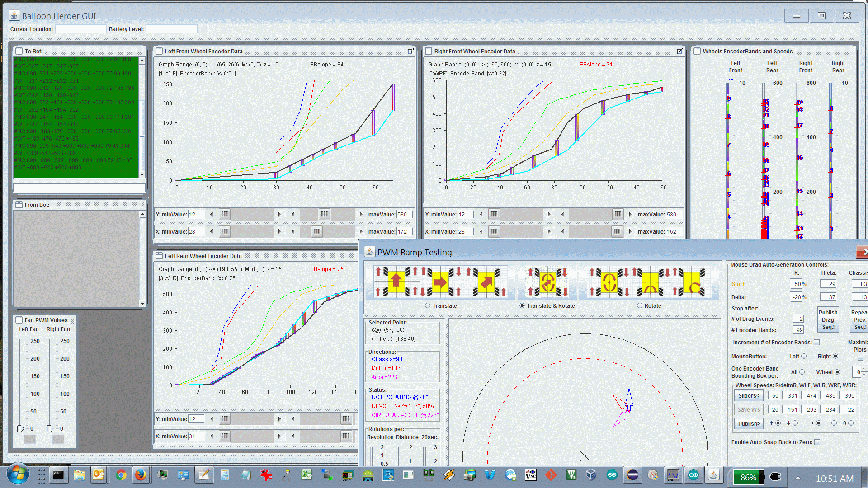Maximize the Right Front Wheel Encoder panel

pos(679,51)
